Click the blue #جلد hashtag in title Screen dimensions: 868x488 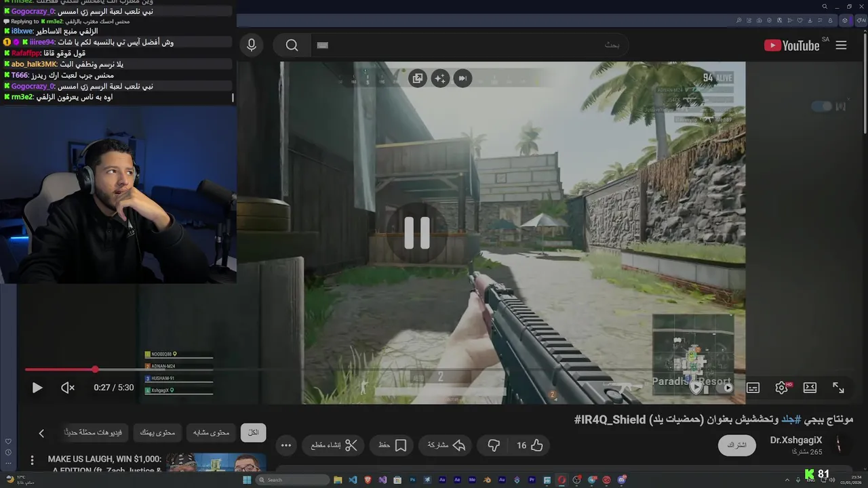[x=793, y=420]
